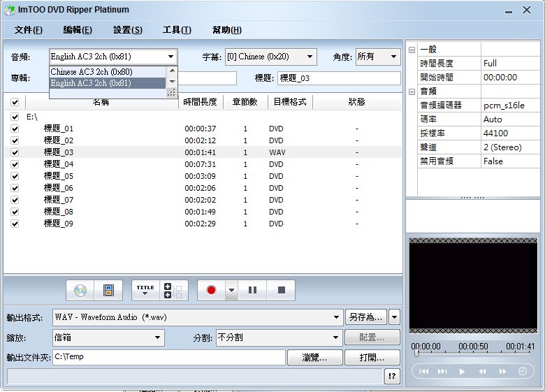Toggle the E:\ drive checkbox
Image resolution: width=545 pixels, height=392 pixels.
[15, 117]
